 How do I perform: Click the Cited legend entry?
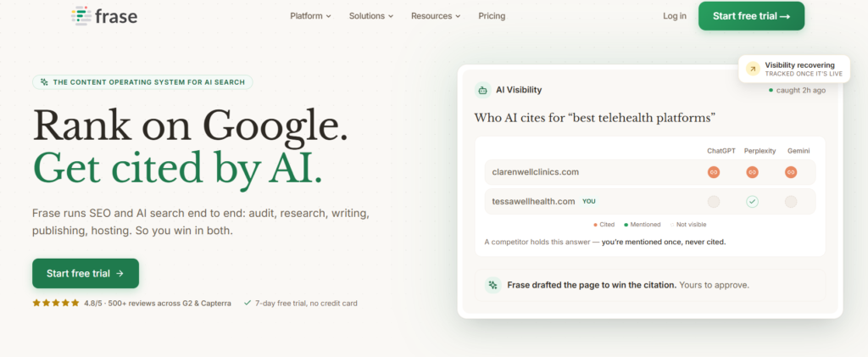click(x=604, y=225)
